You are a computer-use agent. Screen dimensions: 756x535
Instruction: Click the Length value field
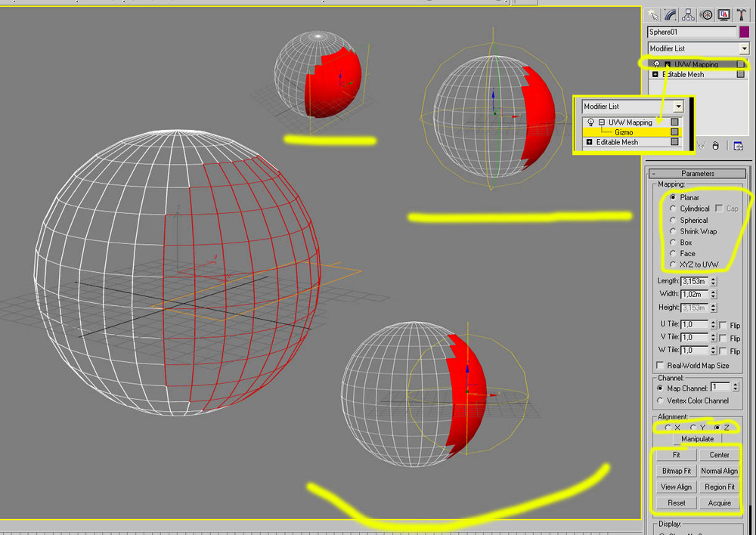click(x=695, y=281)
